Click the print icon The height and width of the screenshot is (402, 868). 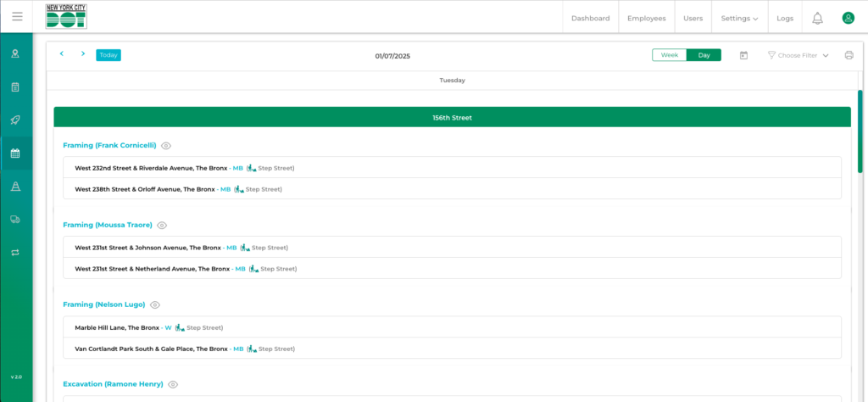[x=849, y=55]
